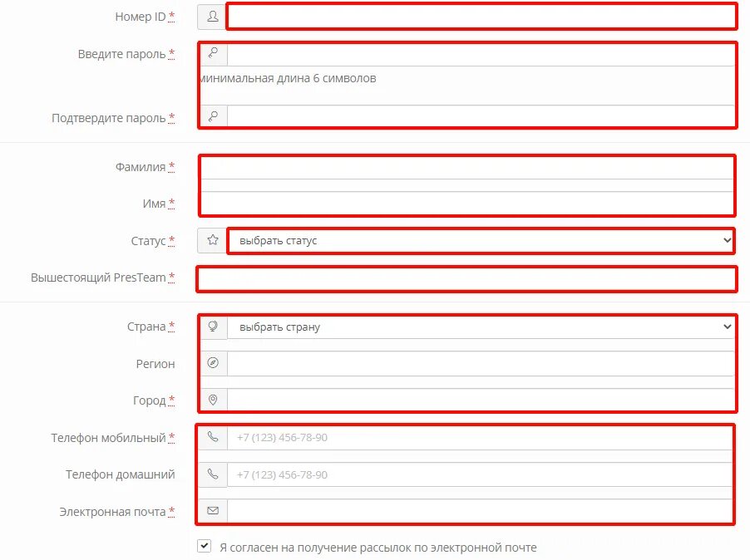
Task: Click the globe icon beside Страна
Action: point(214,327)
